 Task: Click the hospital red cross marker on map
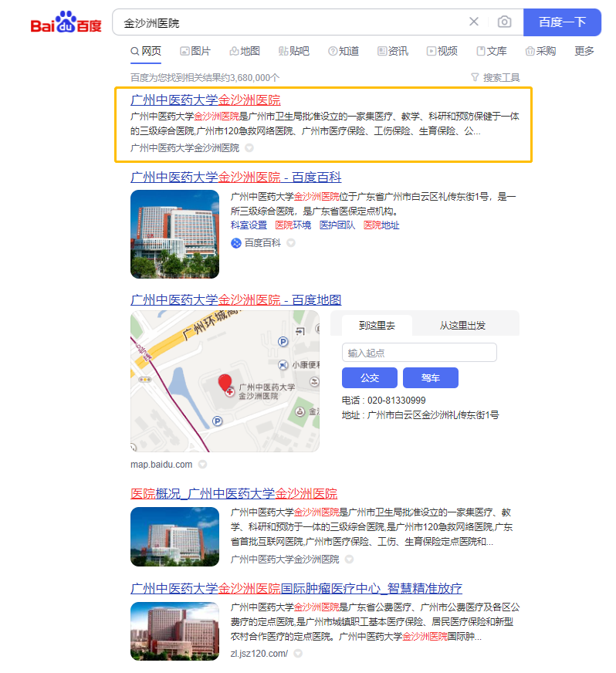pos(230,392)
